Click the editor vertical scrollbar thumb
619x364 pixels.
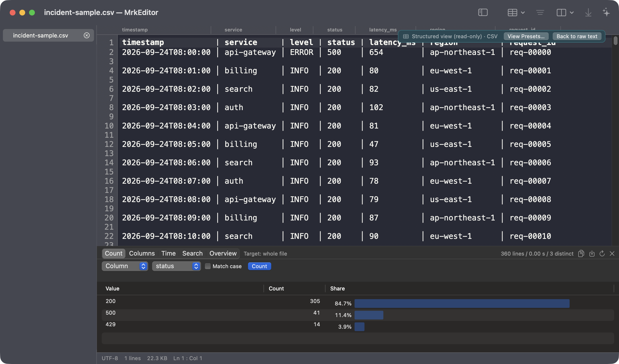[615, 40]
